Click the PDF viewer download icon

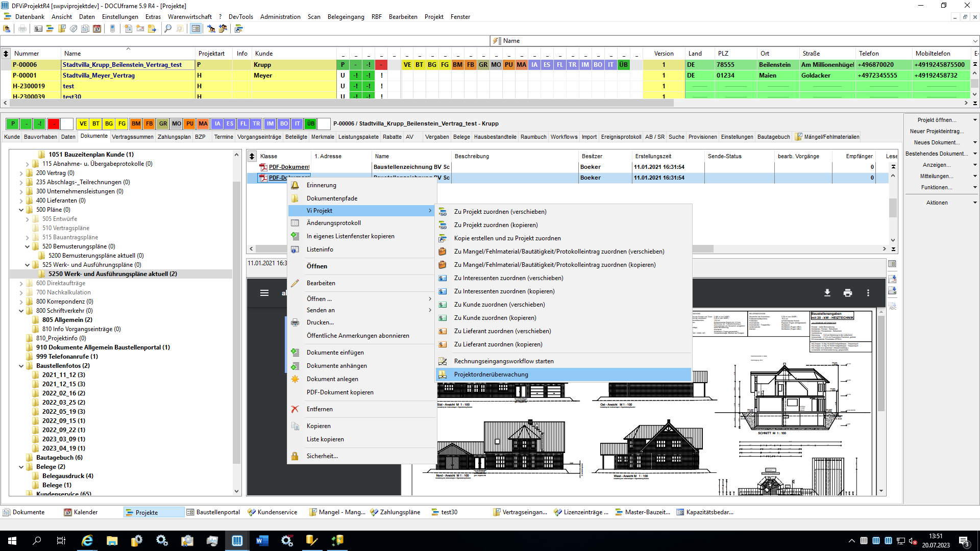(x=827, y=293)
